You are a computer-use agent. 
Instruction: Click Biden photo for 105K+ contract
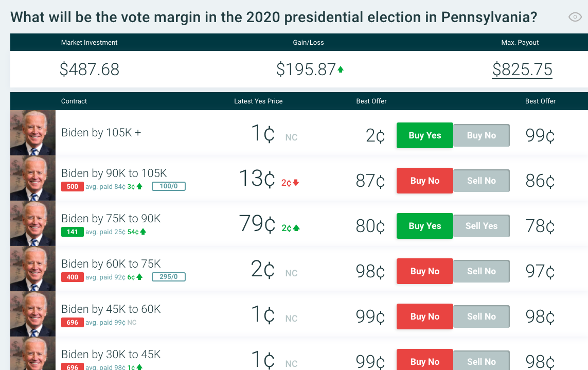[x=33, y=133]
